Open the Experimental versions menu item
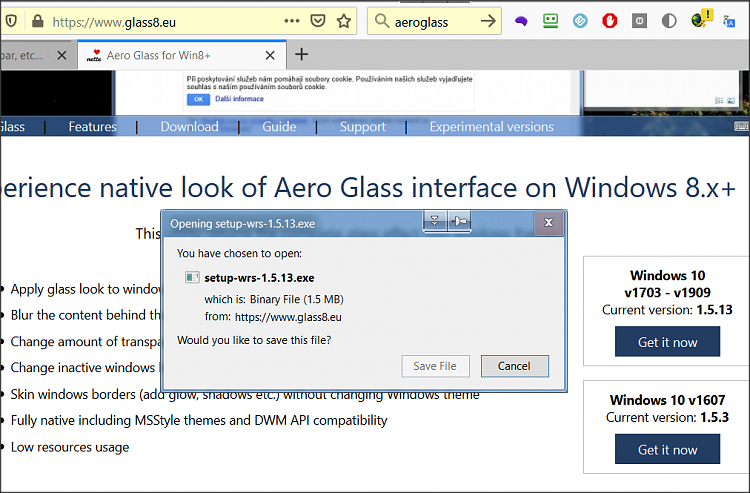Viewport: 750px width, 493px height. [x=491, y=127]
